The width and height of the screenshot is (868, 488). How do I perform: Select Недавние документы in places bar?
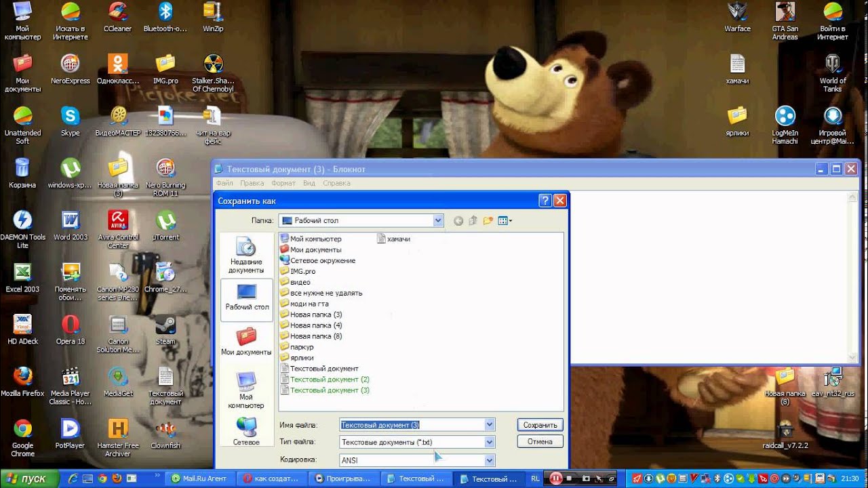click(x=246, y=256)
